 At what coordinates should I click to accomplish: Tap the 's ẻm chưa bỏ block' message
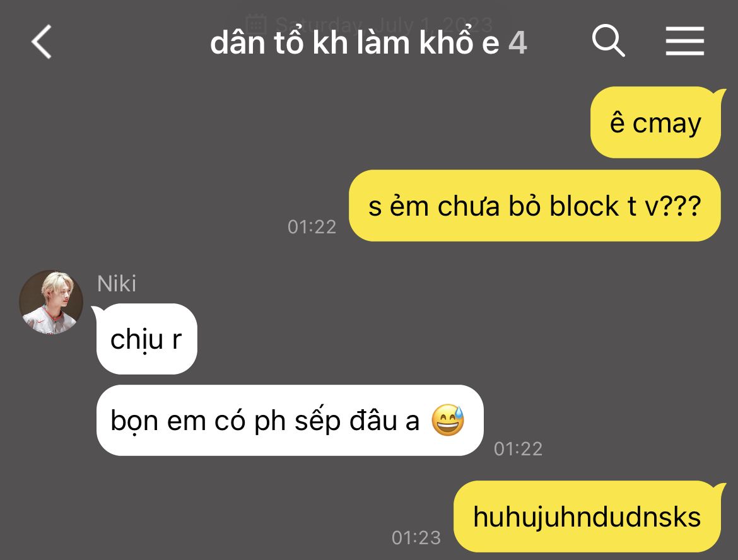click(535, 206)
